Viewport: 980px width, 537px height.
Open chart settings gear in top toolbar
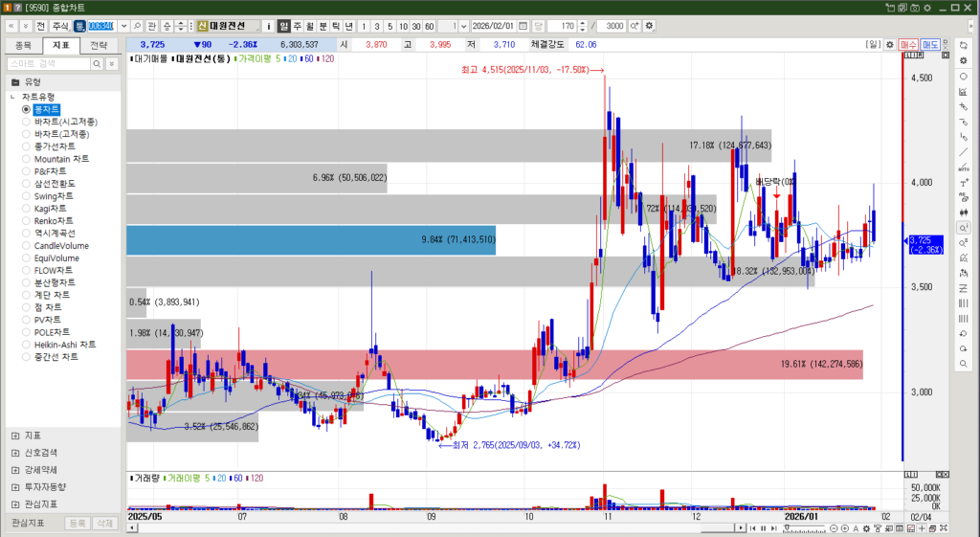pyautogui.click(x=650, y=25)
